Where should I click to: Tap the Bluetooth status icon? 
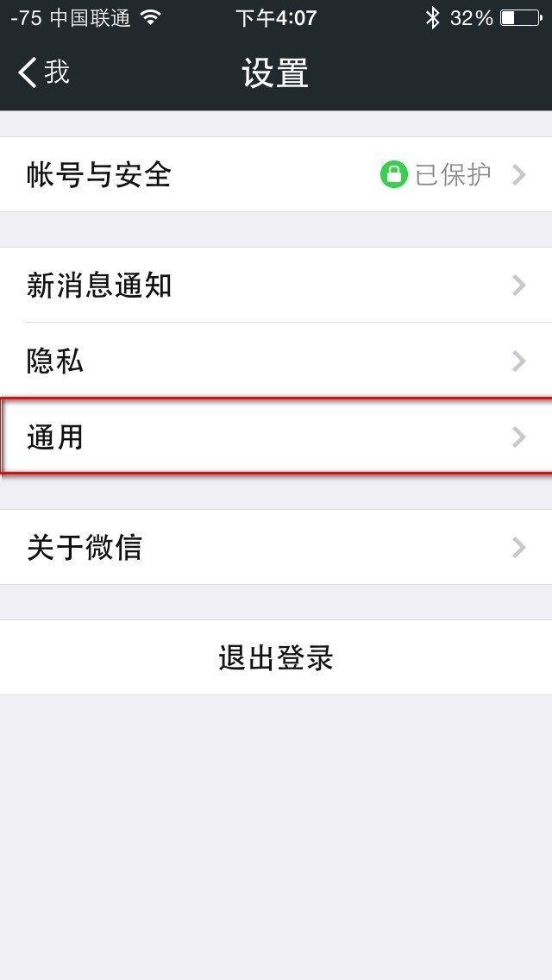point(433,18)
